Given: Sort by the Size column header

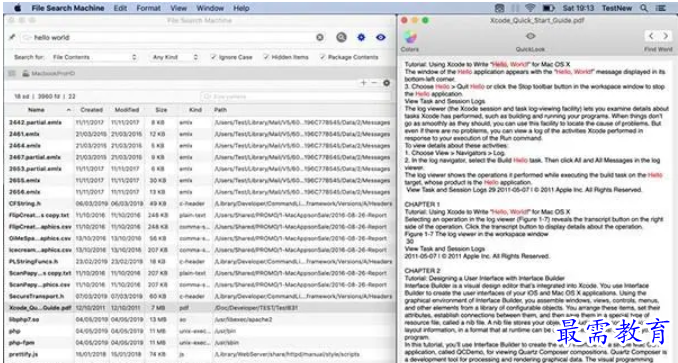Looking at the screenshot, I should (x=161, y=110).
